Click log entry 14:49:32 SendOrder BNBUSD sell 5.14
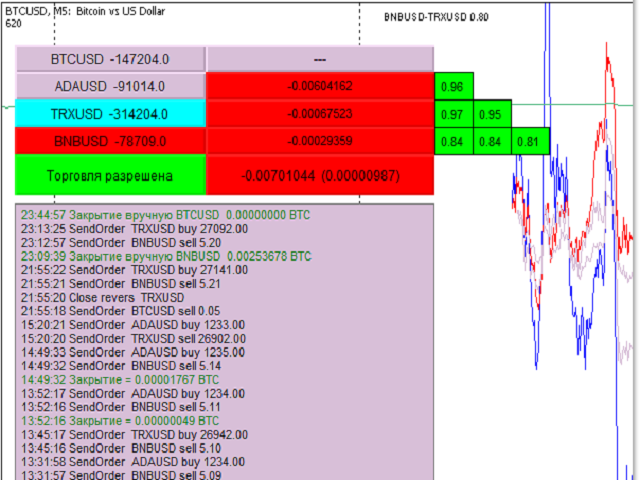Viewport: 640px width, 480px height. (x=121, y=366)
